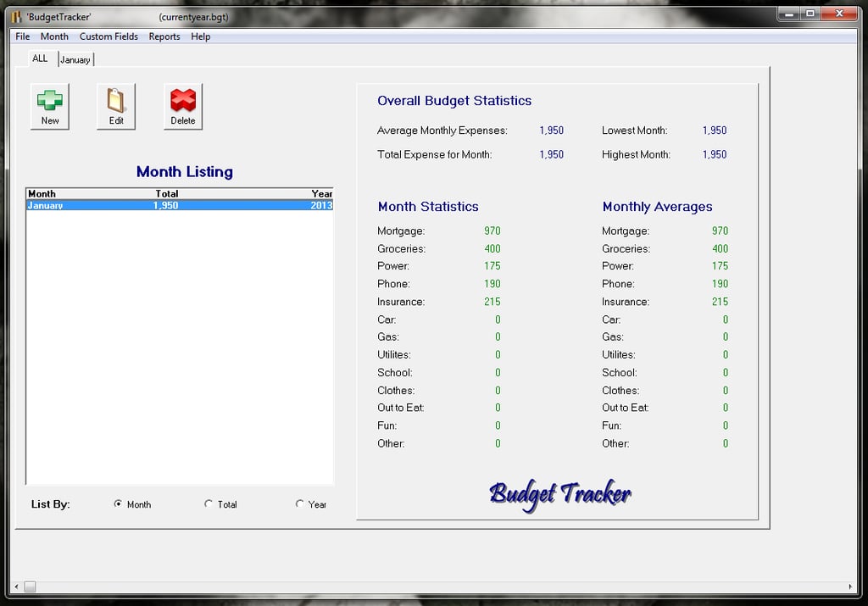The image size is (868, 606).
Task: Click Groceries 400 under Monthly Averages
Action: pyautogui.click(x=720, y=248)
